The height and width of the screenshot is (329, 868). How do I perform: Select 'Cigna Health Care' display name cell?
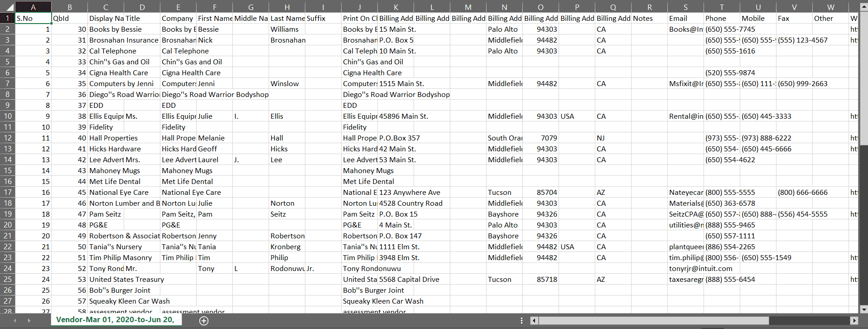tap(106, 73)
